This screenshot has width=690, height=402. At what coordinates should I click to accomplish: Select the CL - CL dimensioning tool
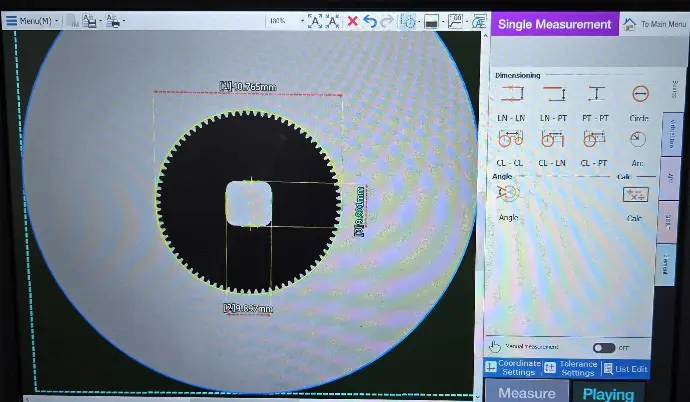click(x=510, y=139)
